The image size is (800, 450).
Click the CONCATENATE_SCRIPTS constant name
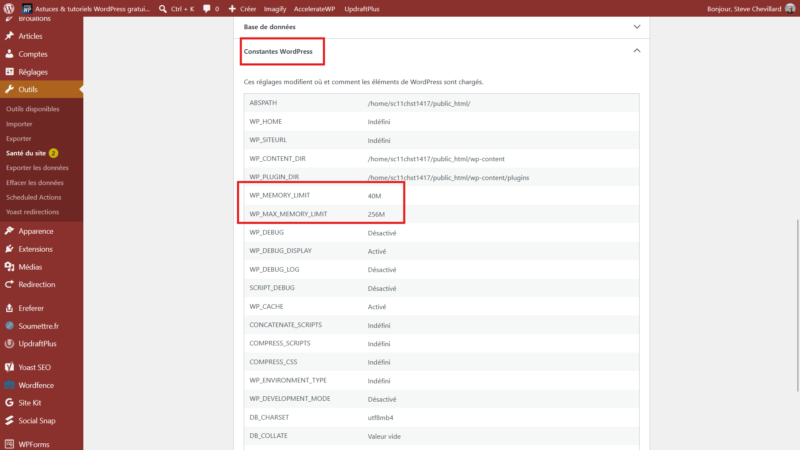click(x=285, y=324)
